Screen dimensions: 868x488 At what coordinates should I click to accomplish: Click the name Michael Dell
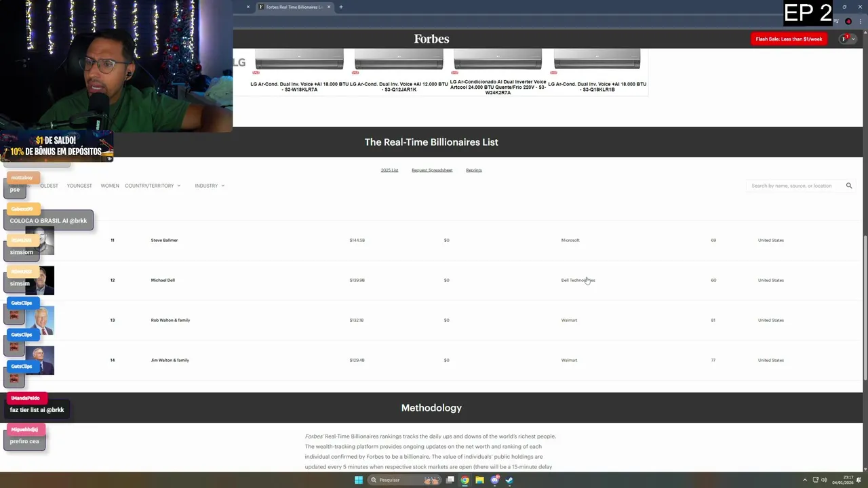[x=163, y=280]
